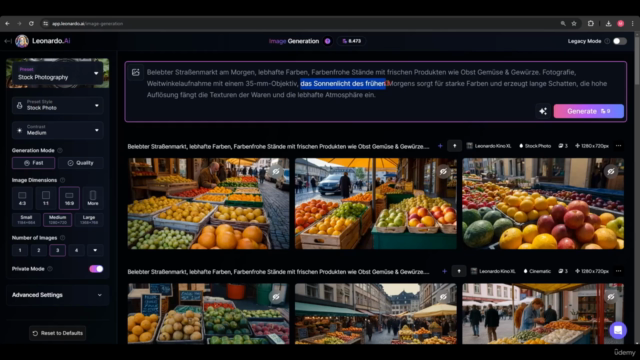Open the browser profile avatar

pyautogui.click(x=620, y=24)
